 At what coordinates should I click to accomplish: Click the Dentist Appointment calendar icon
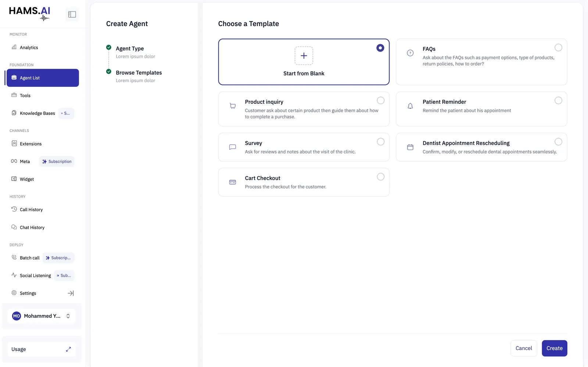[410, 147]
